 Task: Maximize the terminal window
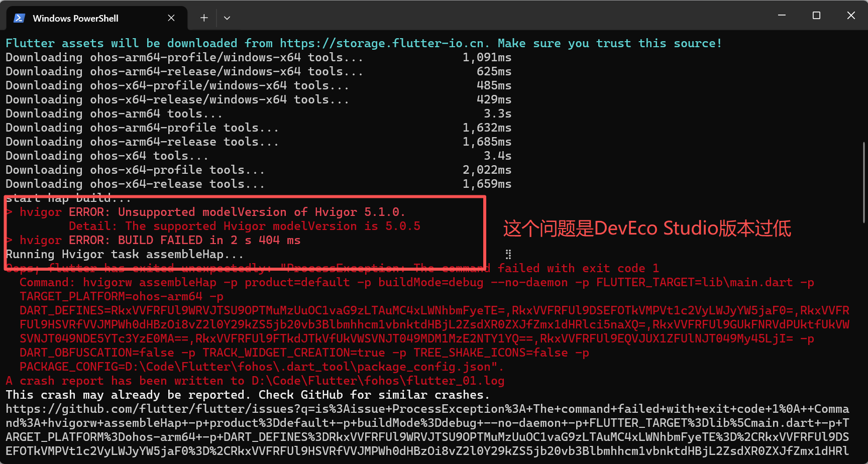816,16
